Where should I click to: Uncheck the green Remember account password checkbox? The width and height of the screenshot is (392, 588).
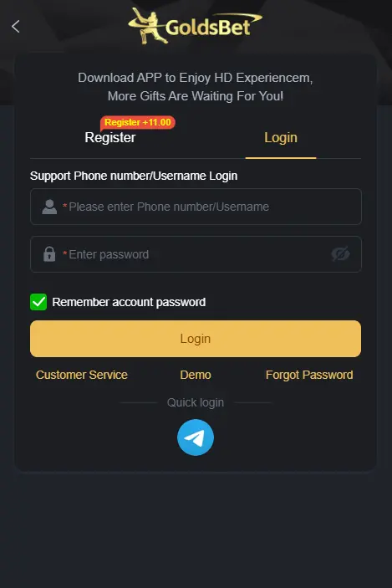[x=38, y=302]
